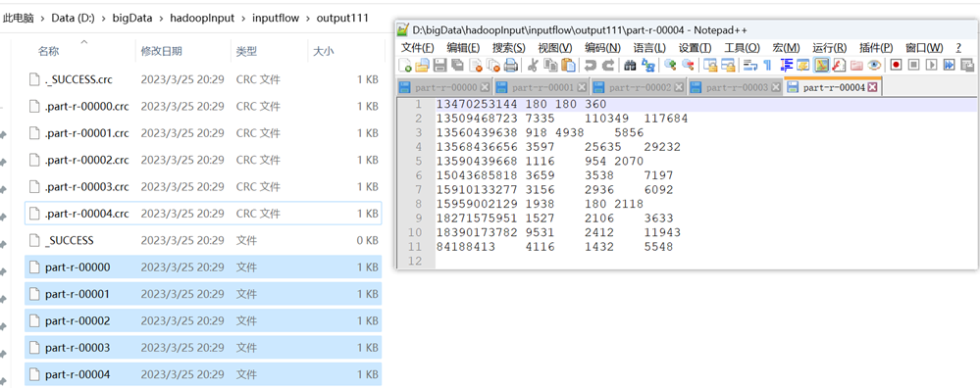Click the New file icon in Notepad++
Viewport: 980px width, 388px height.
point(405,65)
